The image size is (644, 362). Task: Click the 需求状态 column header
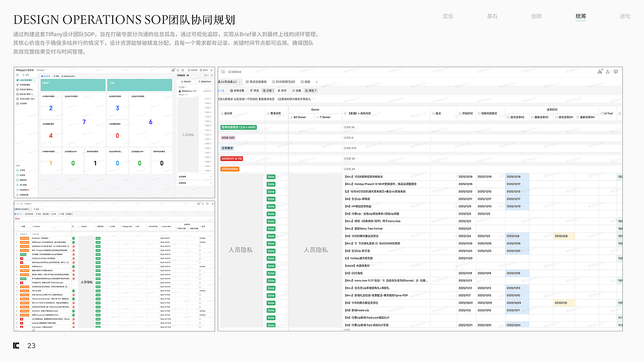pos(277,114)
